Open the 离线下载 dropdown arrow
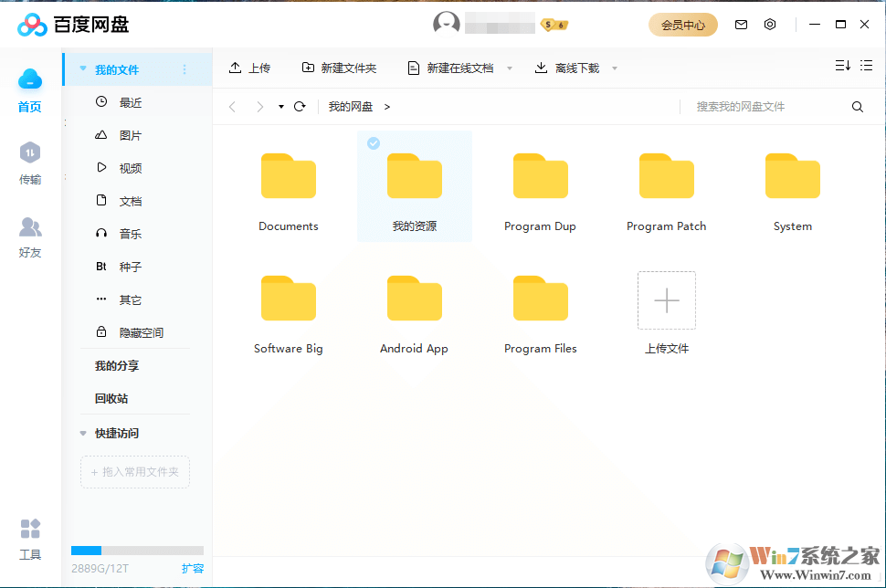The width and height of the screenshot is (886, 588). pos(614,68)
